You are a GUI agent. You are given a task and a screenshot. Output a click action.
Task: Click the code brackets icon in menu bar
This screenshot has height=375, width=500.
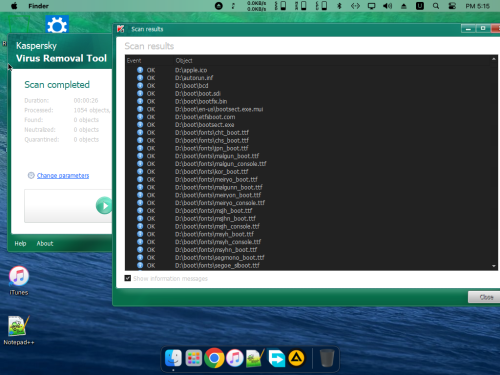click(355, 6)
